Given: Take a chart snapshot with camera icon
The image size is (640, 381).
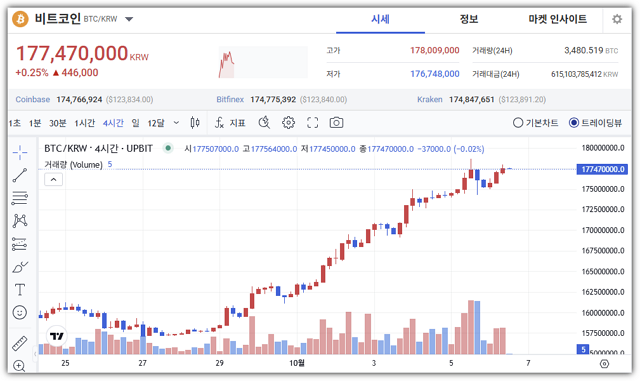Looking at the screenshot, I should [x=336, y=123].
